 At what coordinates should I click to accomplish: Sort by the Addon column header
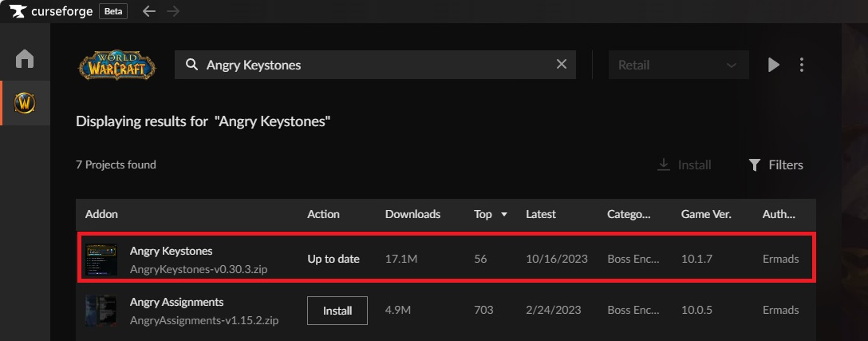click(102, 214)
